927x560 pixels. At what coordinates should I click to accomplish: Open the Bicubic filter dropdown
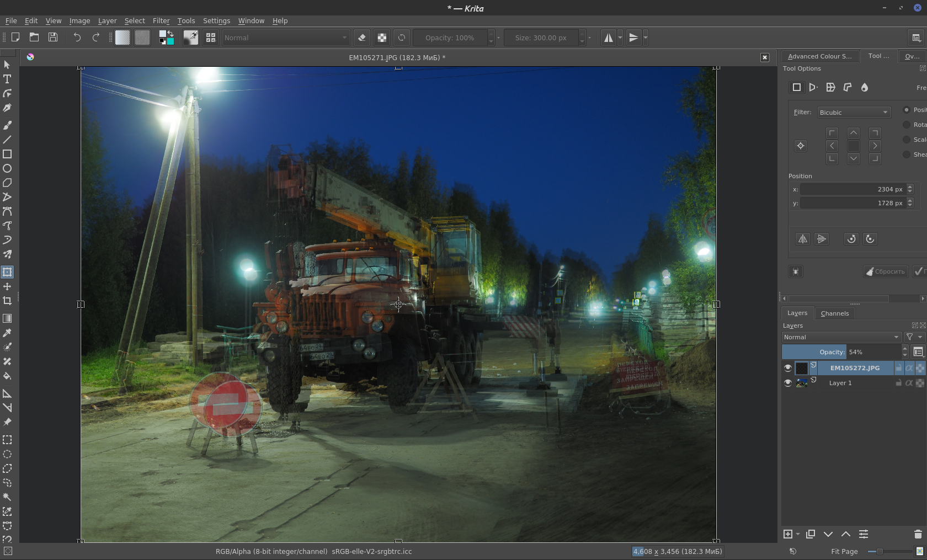(x=854, y=113)
